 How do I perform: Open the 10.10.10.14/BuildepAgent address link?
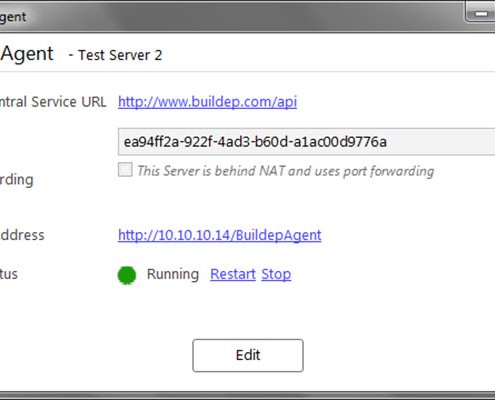(220, 235)
